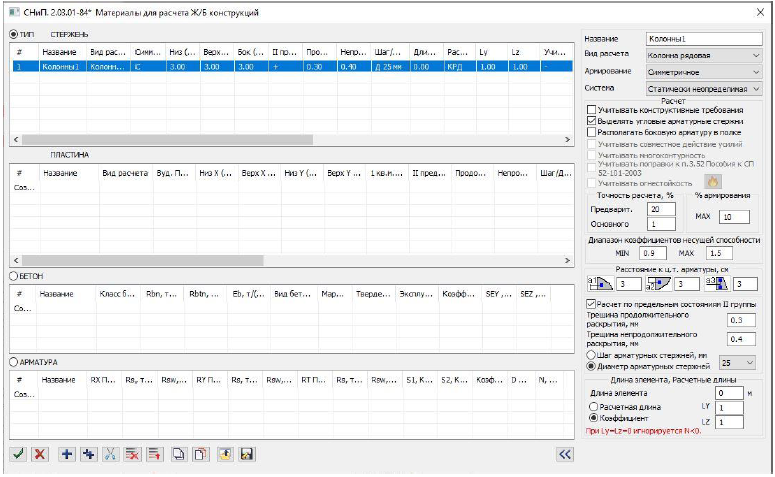Click the MAX % армирования field

coord(734,217)
